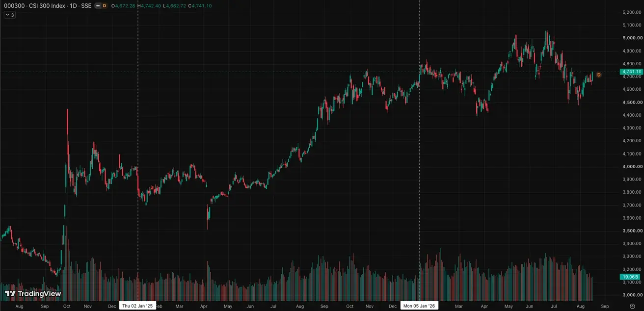
Task: Open chart settings hexagon gear icon
Action: (632, 306)
